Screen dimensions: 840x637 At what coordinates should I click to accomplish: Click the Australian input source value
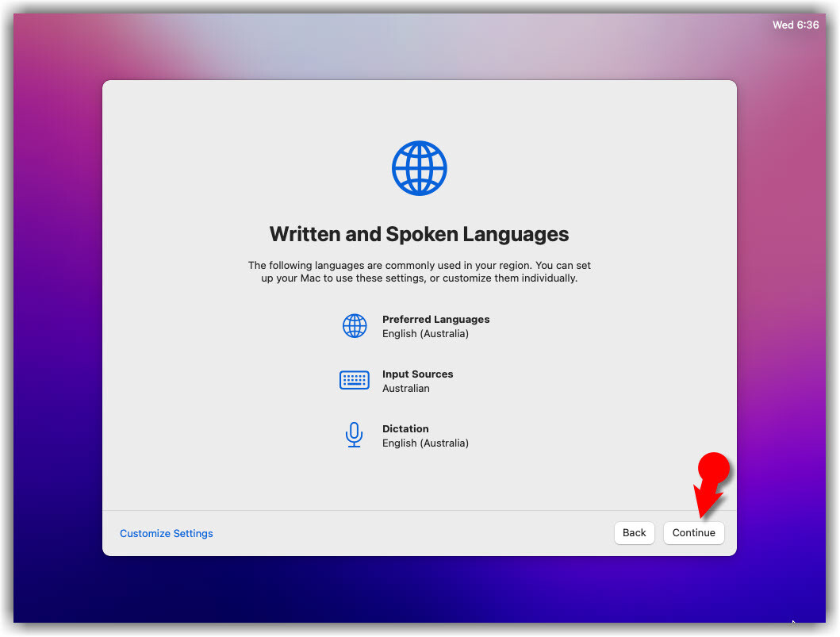click(405, 389)
